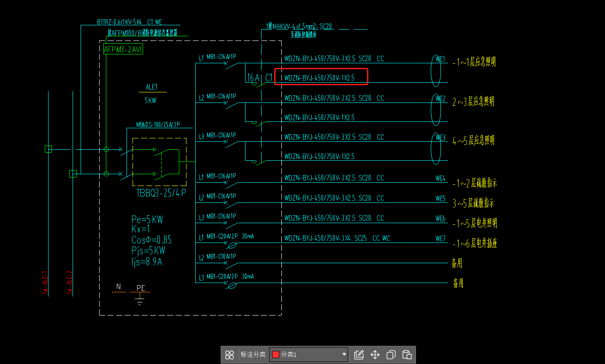This screenshot has width=605, height=364.
Task: Select the -1~5层电井照明 circuit description
Action: point(475,223)
